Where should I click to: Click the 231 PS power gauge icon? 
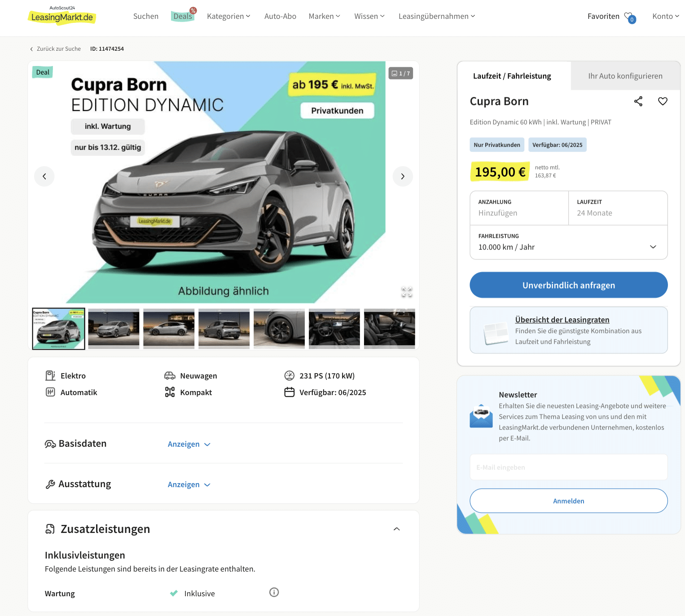coord(290,375)
